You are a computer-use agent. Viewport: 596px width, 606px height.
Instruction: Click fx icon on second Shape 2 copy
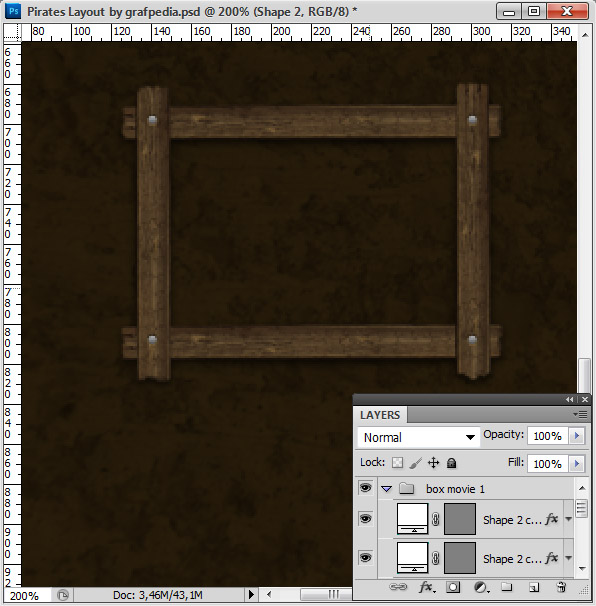point(552,558)
